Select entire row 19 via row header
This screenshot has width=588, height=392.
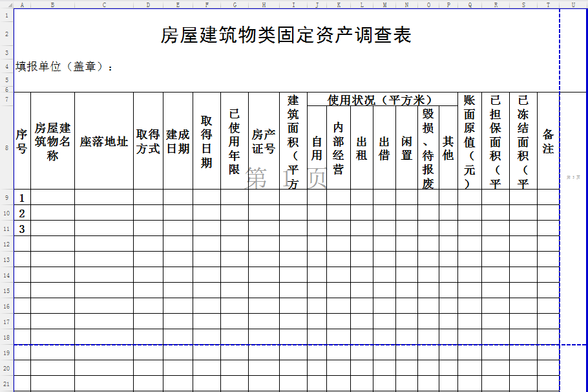point(6,353)
